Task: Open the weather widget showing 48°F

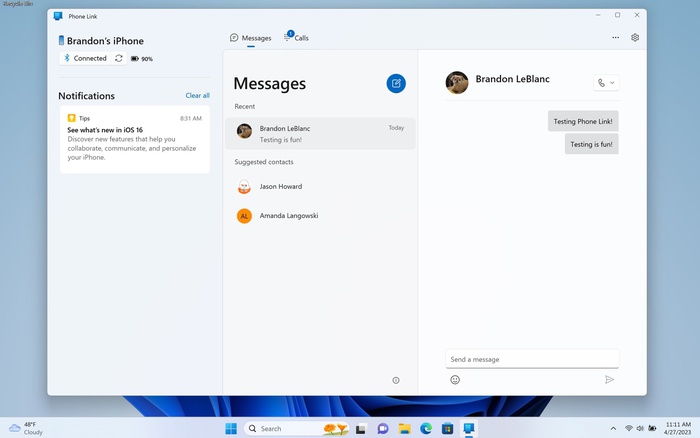Action: pyautogui.click(x=26, y=429)
